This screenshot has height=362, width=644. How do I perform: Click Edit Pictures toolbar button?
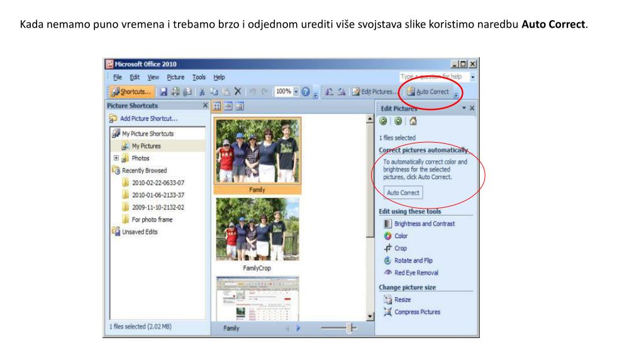point(374,92)
